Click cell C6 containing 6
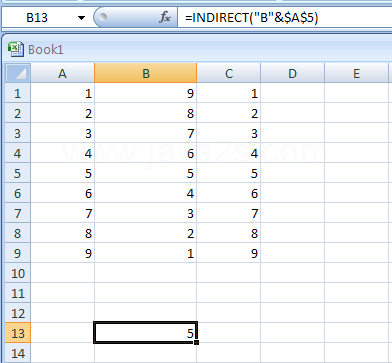The image size is (392, 363). click(x=229, y=193)
